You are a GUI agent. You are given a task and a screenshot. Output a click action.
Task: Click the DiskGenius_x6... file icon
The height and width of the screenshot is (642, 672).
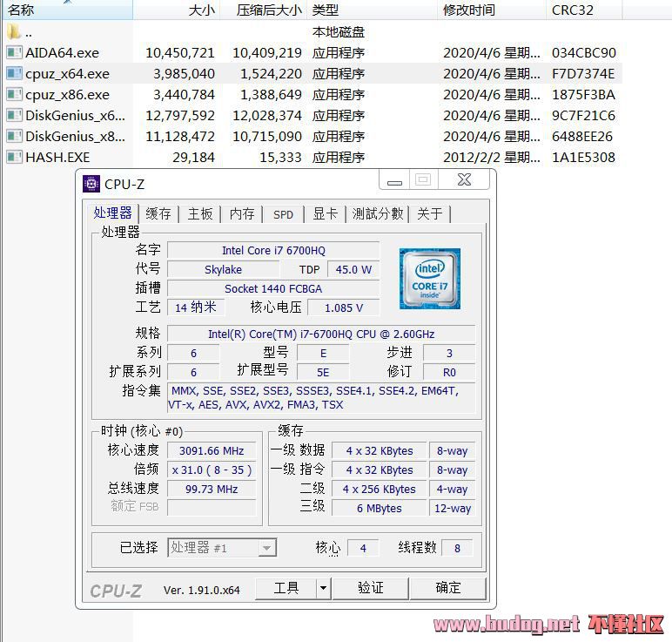click(x=14, y=115)
